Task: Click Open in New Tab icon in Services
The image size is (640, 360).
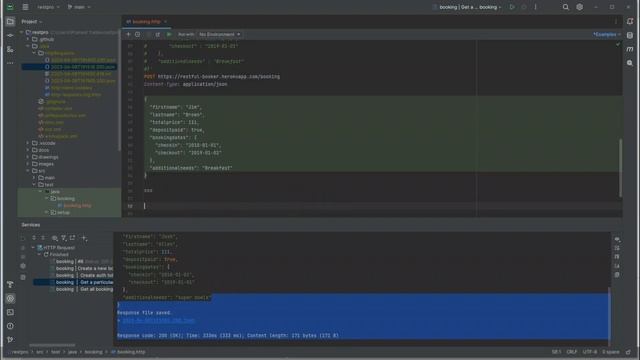Action: 73,238
